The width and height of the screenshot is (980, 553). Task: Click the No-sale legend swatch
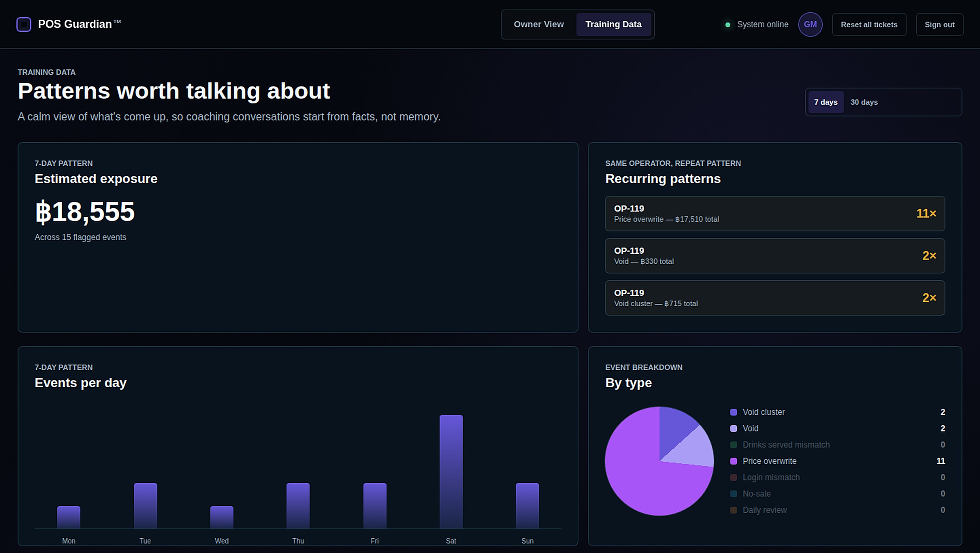pos(733,494)
